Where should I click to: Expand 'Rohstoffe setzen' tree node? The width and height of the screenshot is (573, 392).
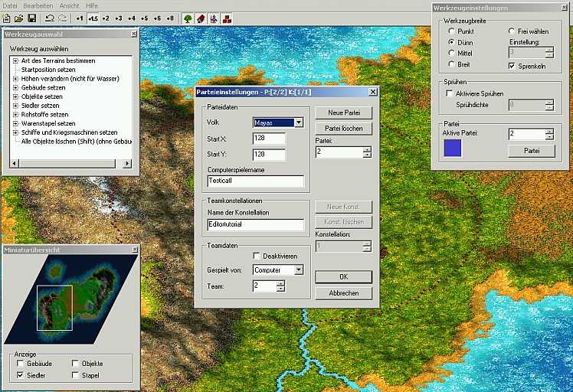[x=15, y=114]
